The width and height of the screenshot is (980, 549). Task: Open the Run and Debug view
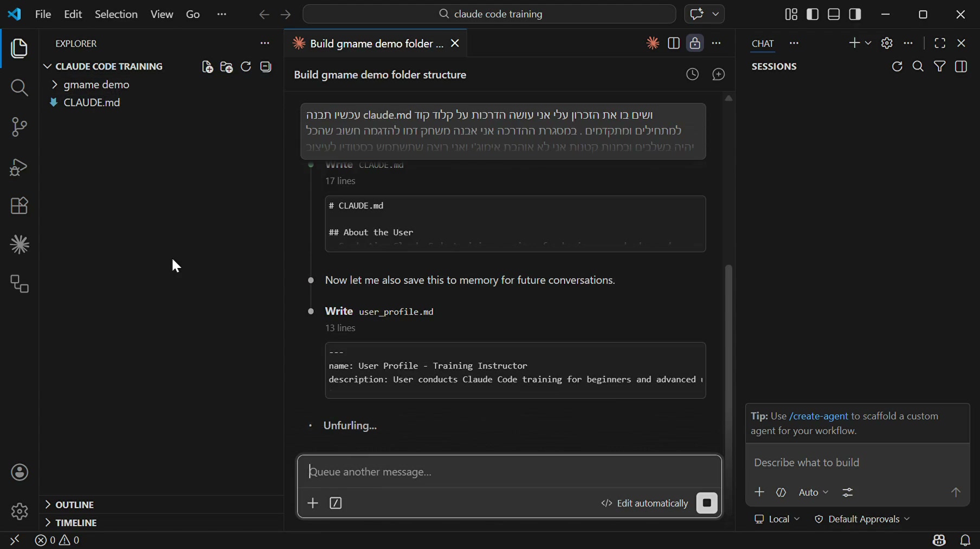20,167
